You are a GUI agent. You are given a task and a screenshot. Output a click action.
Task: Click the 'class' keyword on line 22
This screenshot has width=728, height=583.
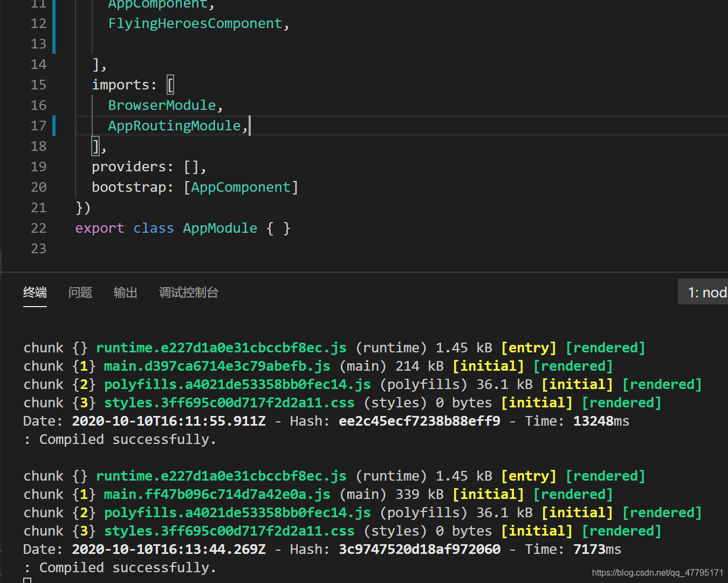click(154, 228)
